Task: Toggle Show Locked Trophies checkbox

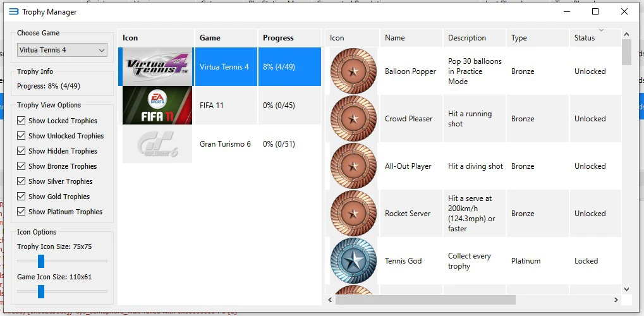Action: coord(21,121)
